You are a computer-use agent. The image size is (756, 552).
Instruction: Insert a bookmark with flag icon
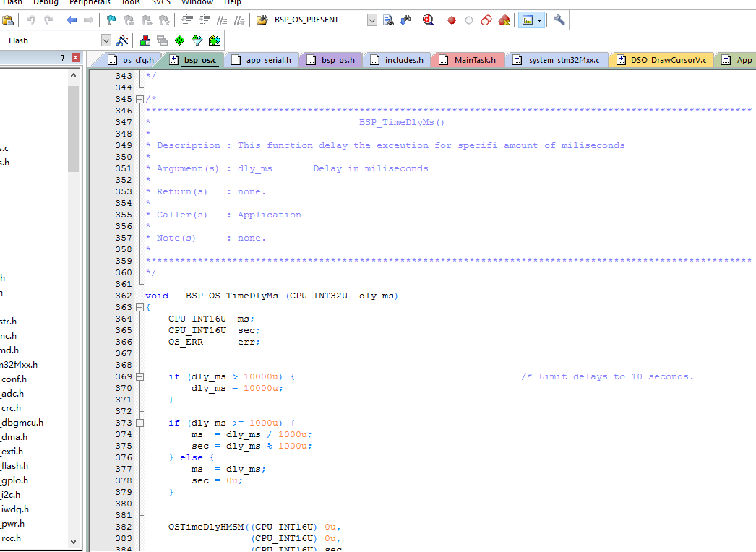[111, 20]
